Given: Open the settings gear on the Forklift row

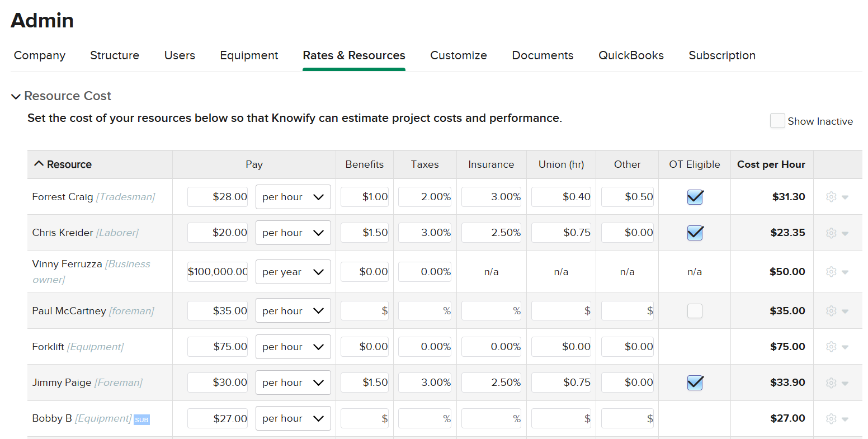Looking at the screenshot, I should [831, 347].
